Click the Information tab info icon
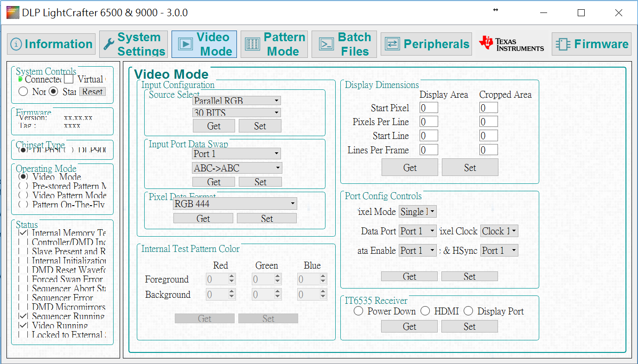 click(x=16, y=44)
